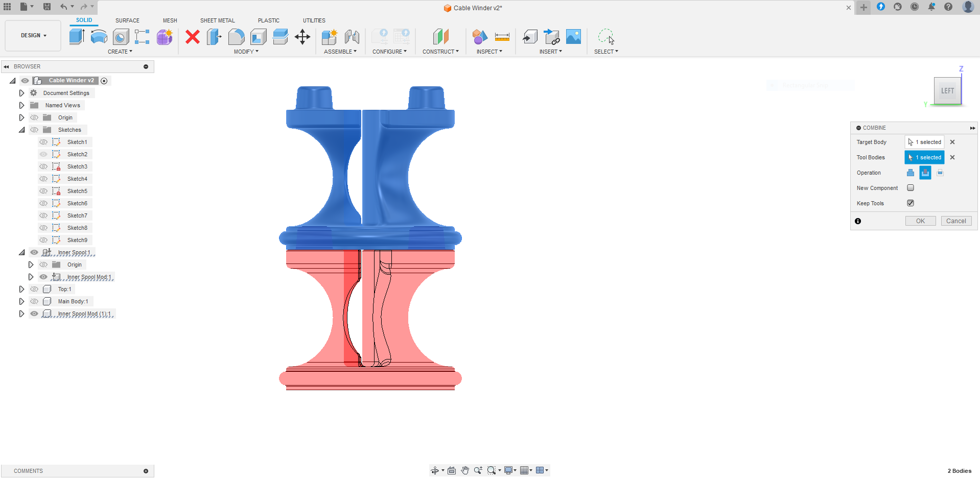Click the Insert Derive icon
Screen dimensions: 980x479
pos(530,37)
